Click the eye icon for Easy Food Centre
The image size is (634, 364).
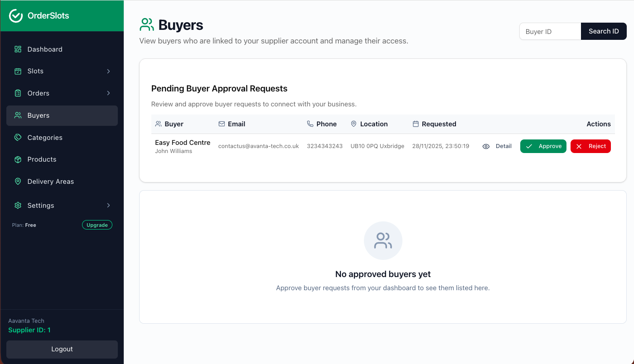click(x=486, y=146)
